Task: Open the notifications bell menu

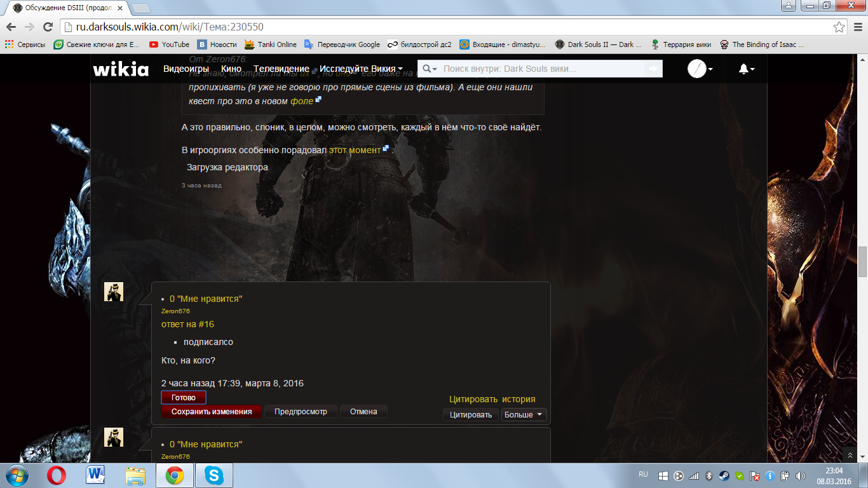Action: coord(747,69)
